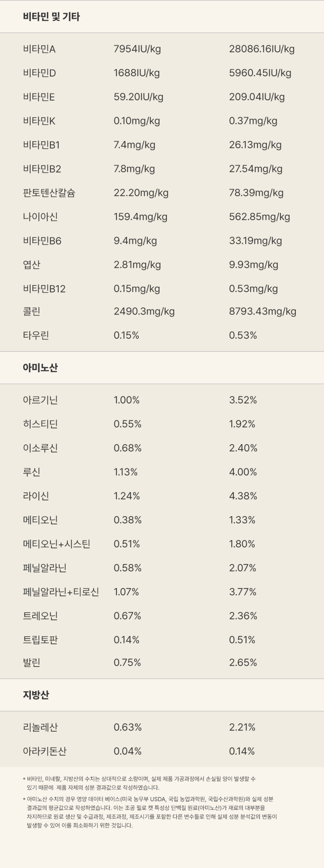Click the 페닐알라닌+티로신 label
The width and height of the screenshot is (324, 868).
click(61, 592)
